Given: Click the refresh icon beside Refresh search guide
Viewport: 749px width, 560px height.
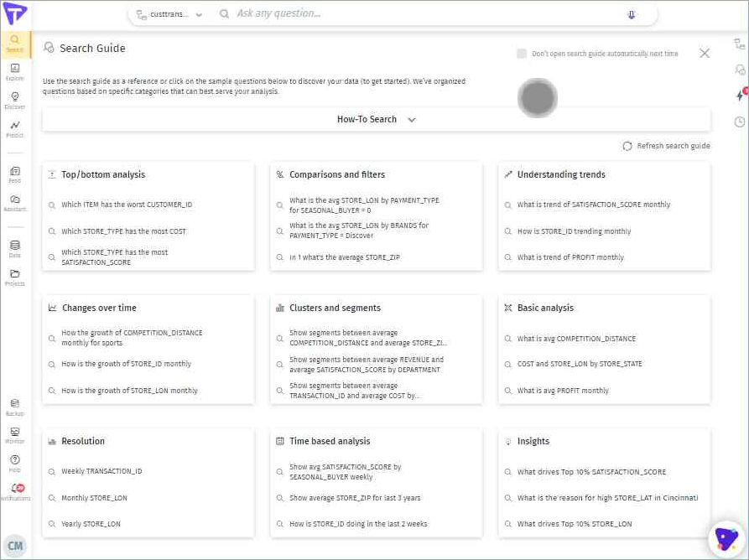Looking at the screenshot, I should tap(627, 146).
